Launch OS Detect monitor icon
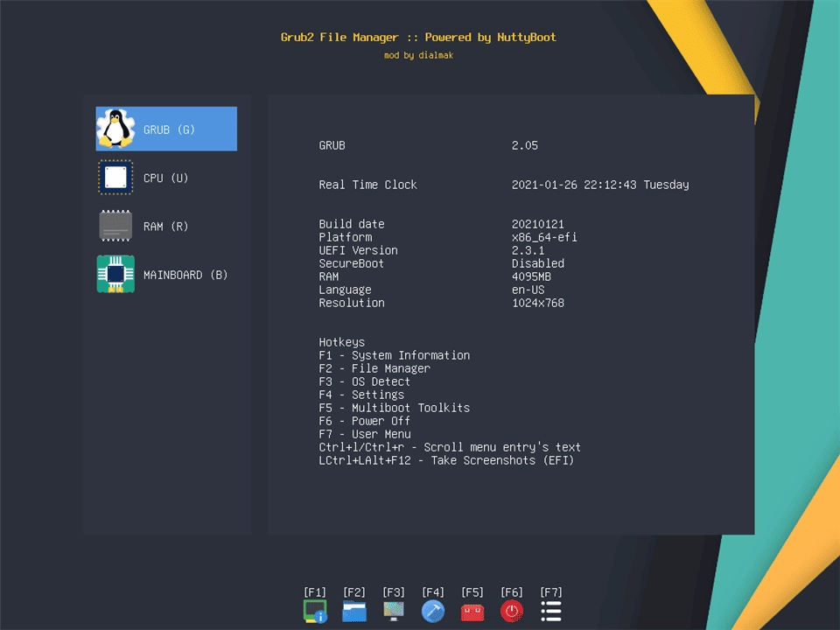 coord(394,612)
